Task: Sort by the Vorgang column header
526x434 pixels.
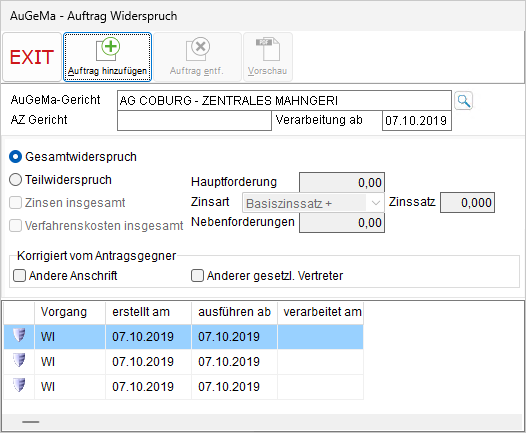Action: (x=70, y=312)
